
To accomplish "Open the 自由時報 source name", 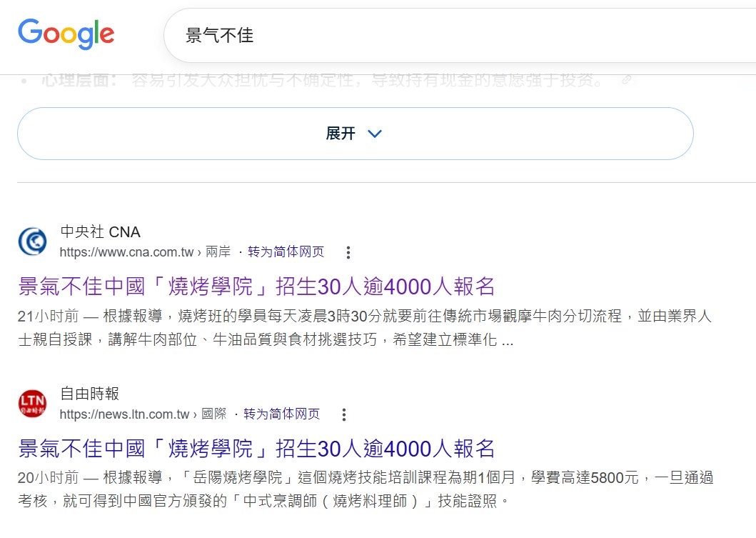I will 90,394.
